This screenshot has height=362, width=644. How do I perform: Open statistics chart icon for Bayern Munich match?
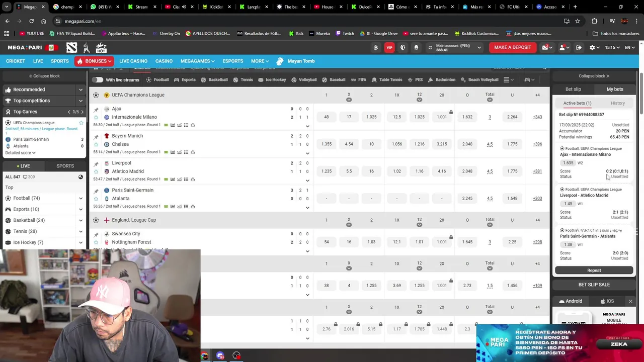pyautogui.click(x=173, y=152)
